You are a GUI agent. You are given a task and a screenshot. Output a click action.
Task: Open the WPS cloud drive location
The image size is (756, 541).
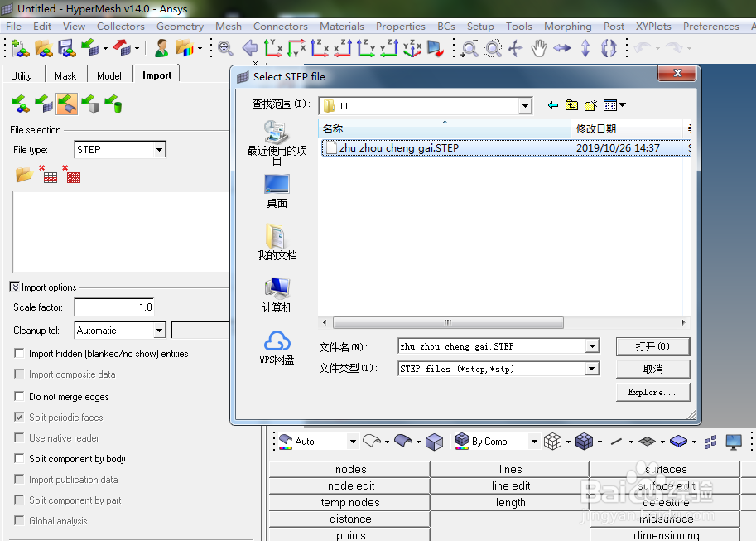[277, 347]
